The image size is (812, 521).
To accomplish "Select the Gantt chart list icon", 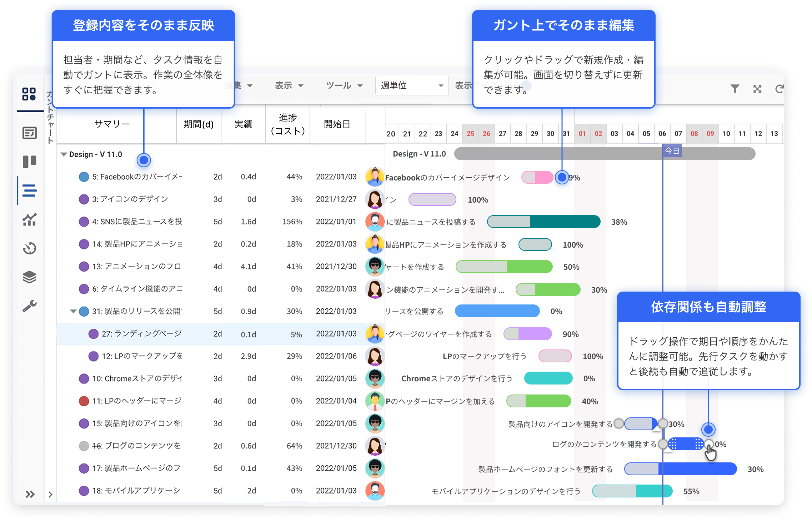I will (29, 190).
